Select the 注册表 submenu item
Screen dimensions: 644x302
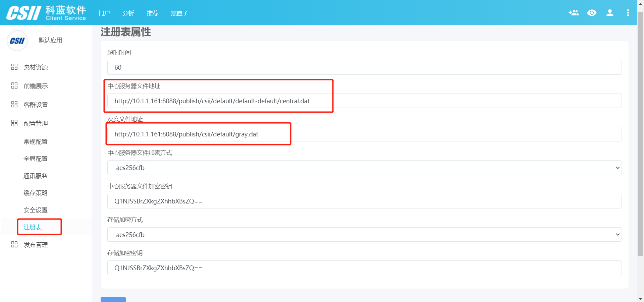[x=33, y=227]
